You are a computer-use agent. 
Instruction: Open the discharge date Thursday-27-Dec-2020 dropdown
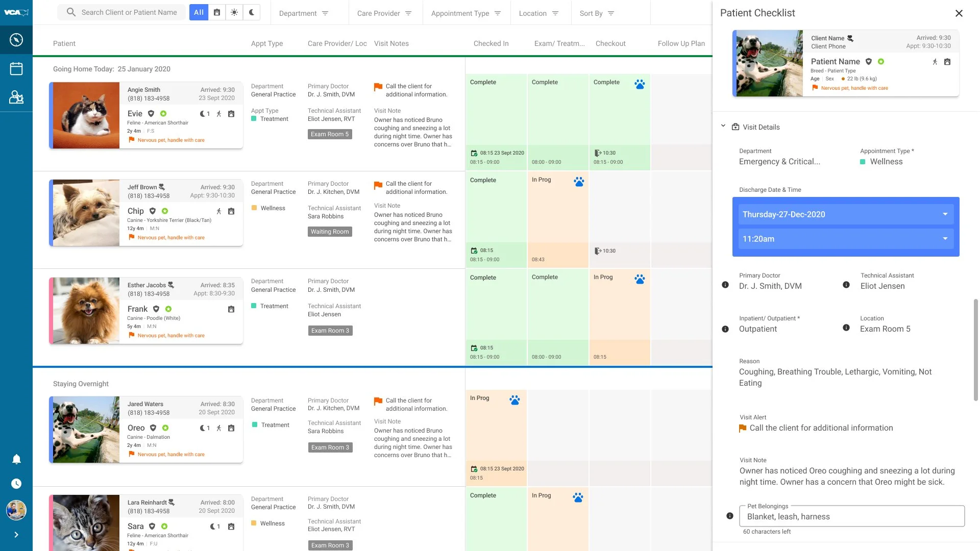[846, 214]
